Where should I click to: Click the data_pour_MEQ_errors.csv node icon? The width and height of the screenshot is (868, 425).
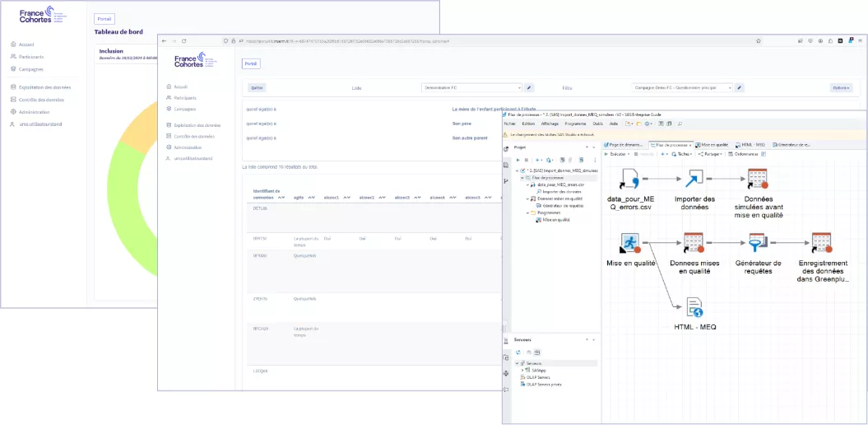pos(630,179)
